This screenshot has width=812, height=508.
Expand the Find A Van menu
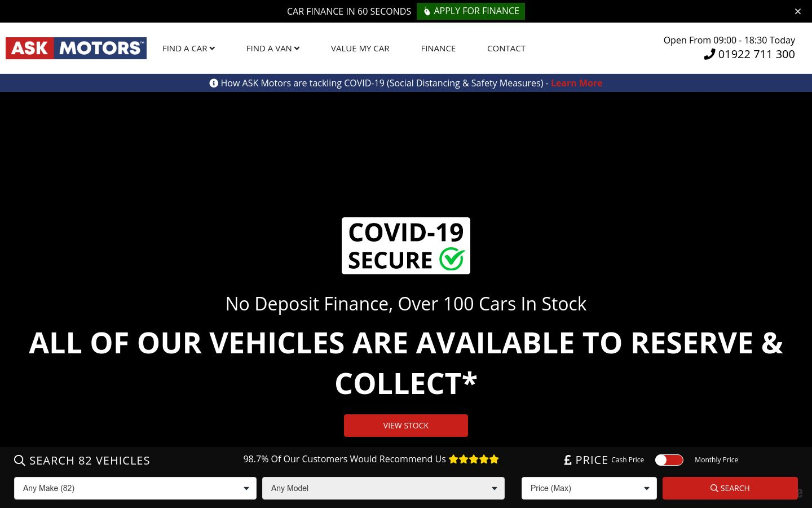[x=272, y=49]
